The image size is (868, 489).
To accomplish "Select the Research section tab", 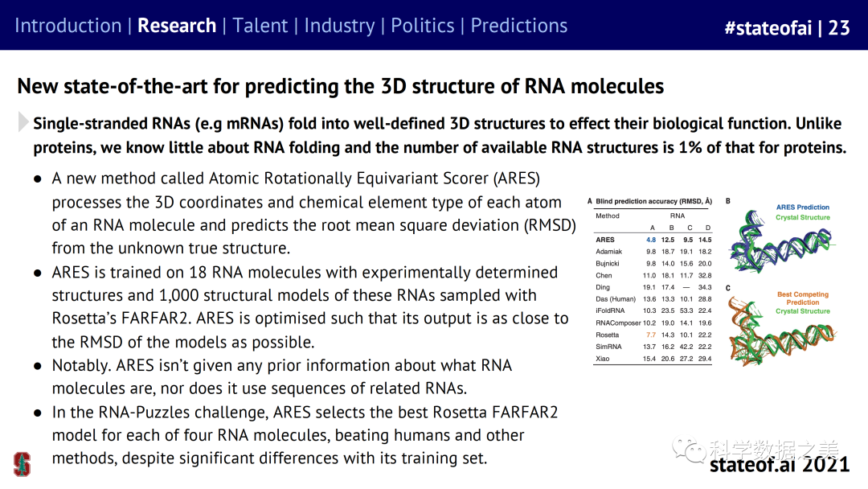I will coord(177,26).
